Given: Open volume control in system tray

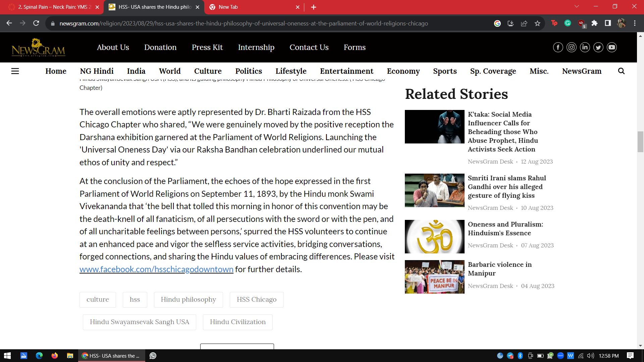Looking at the screenshot, I should pyautogui.click(x=591, y=356).
